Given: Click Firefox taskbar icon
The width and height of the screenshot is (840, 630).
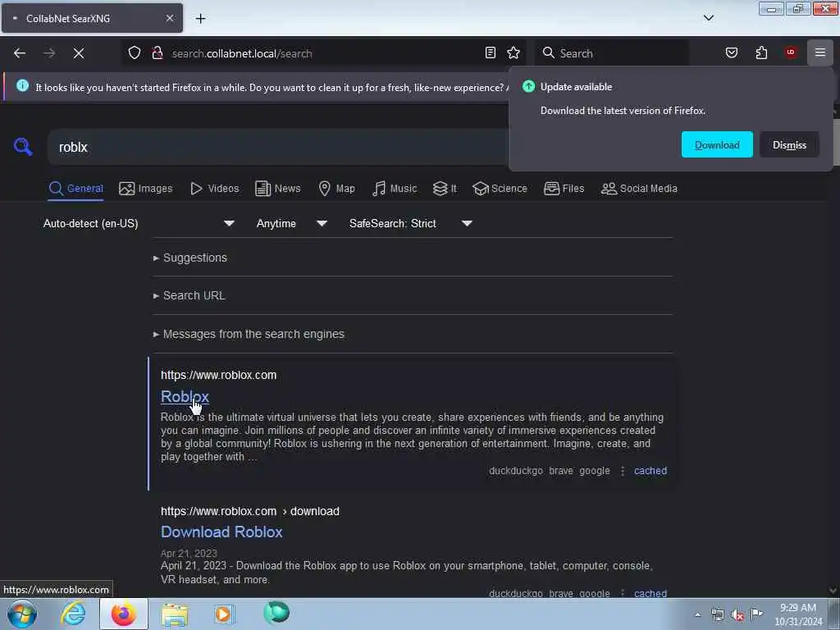Looking at the screenshot, I should click(123, 614).
